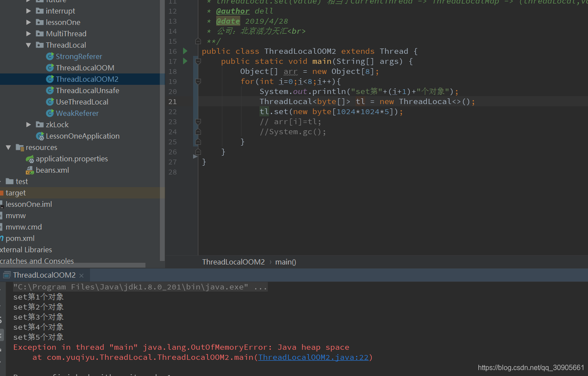Click test folder icon
The height and width of the screenshot is (376, 588).
(10, 181)
